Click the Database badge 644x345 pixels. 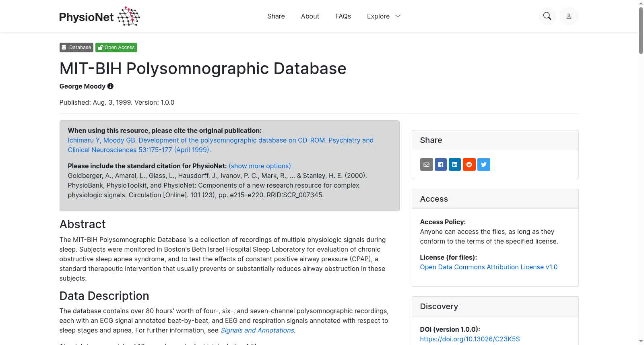point(76,48)
